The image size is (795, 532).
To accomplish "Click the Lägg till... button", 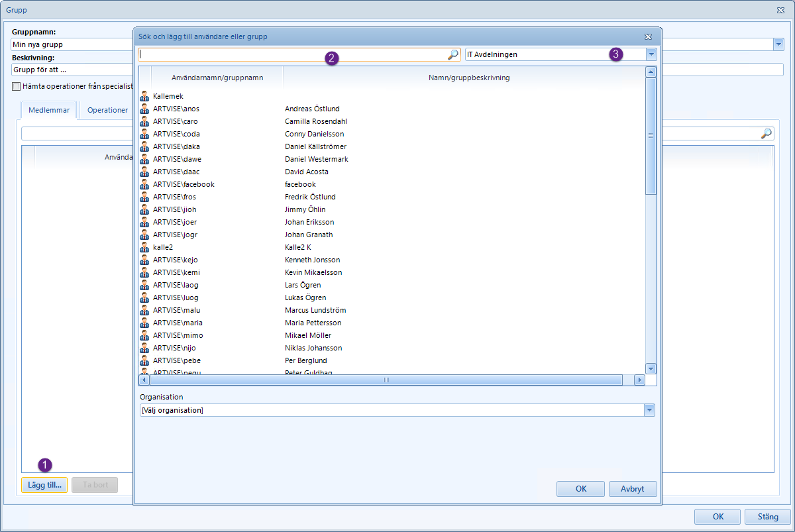I will (44, 485).
